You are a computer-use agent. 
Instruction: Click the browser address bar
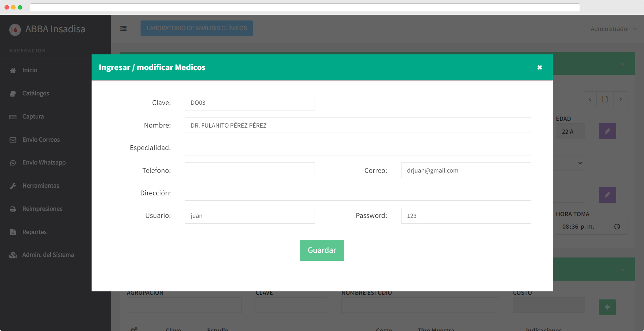[305, 7]
